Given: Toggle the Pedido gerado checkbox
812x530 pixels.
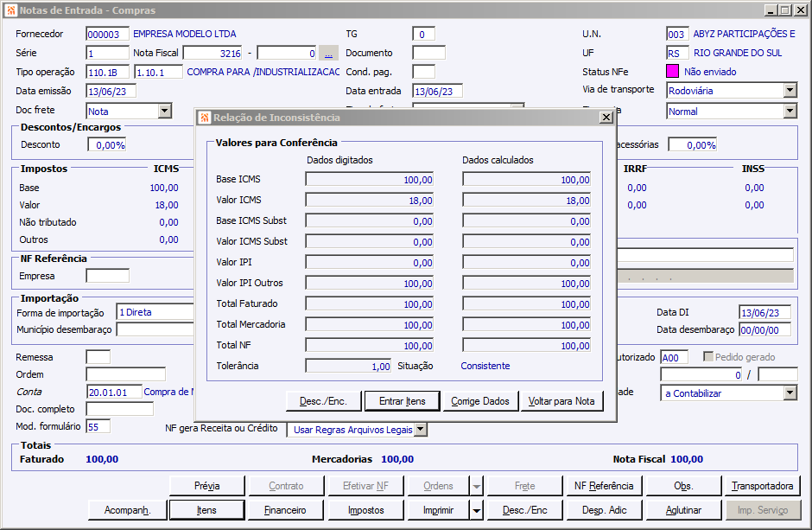Looking at the screenshot, I should [709, 357].
